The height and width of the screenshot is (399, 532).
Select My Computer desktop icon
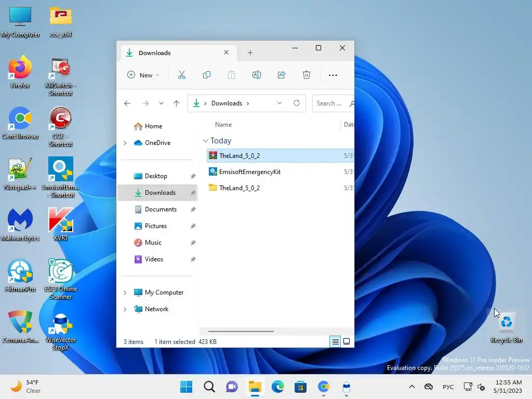[x=20, y=21]
